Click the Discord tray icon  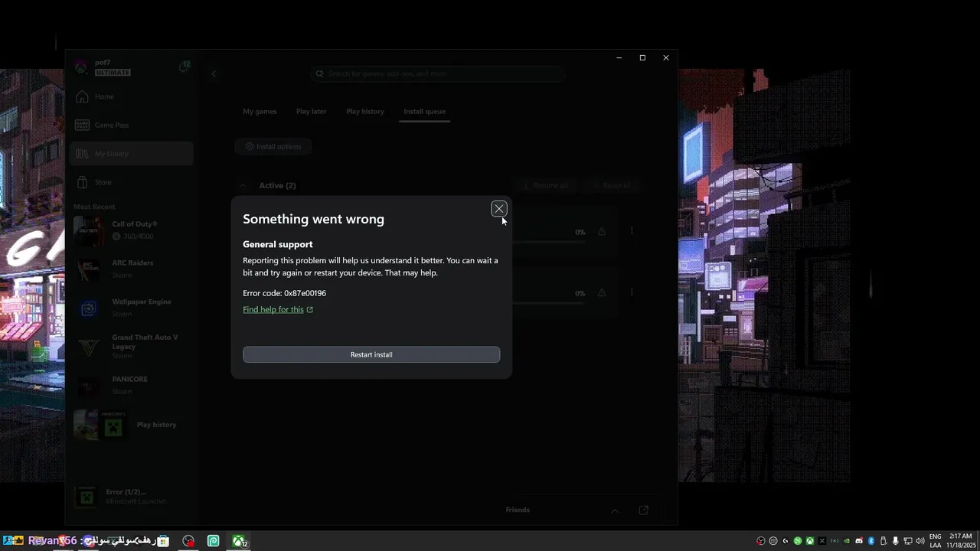(x=859, y=541)
